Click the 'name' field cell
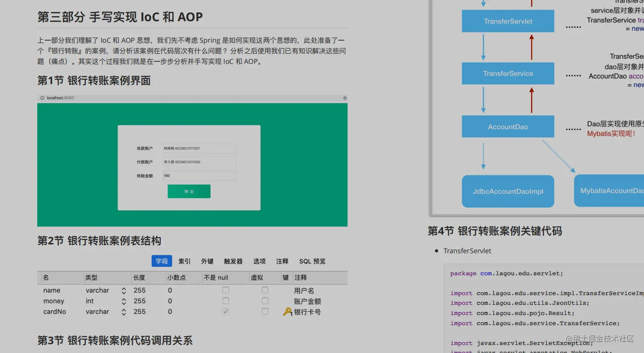644x353 pixels. 52,290
